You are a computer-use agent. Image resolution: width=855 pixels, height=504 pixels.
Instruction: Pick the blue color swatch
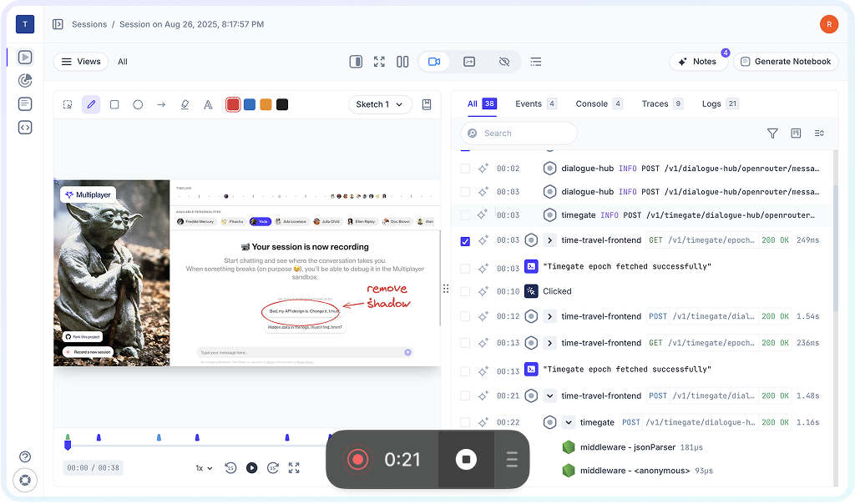tap(249, 104)
